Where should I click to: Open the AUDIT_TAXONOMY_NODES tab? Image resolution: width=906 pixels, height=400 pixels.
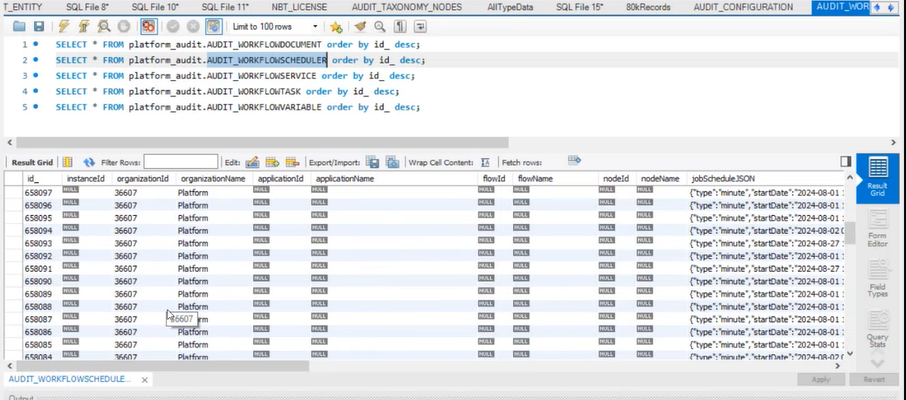point(407,7)
